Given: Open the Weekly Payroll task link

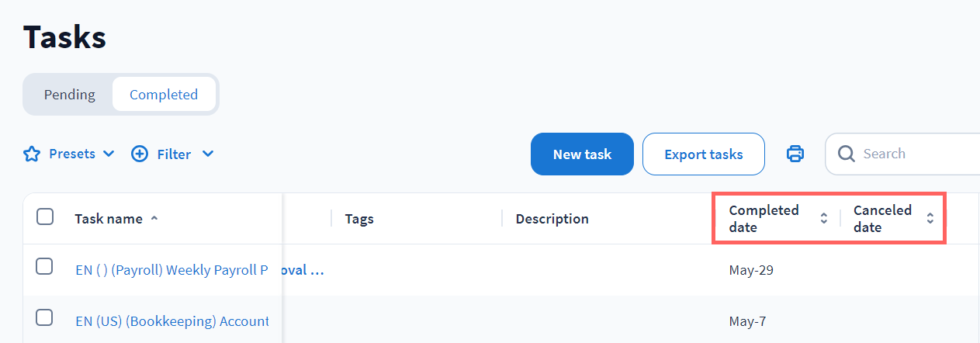Looking at the screenshot, I should point(171,270).
